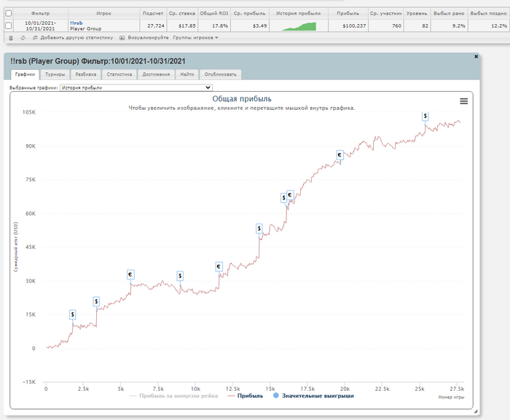Open the Найти tab
Viewport: 510px width, 420px height.
[187, 74]
